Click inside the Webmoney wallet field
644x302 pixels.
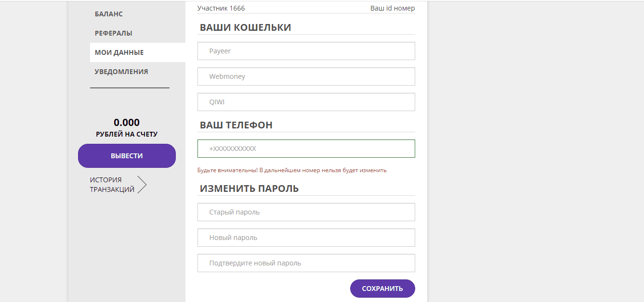[x=306, y=76]
